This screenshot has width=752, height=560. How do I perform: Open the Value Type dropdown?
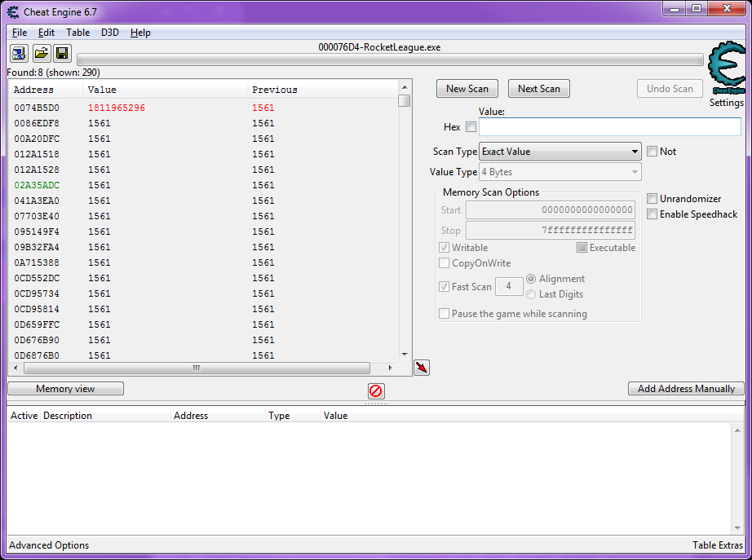coord(560,172)
